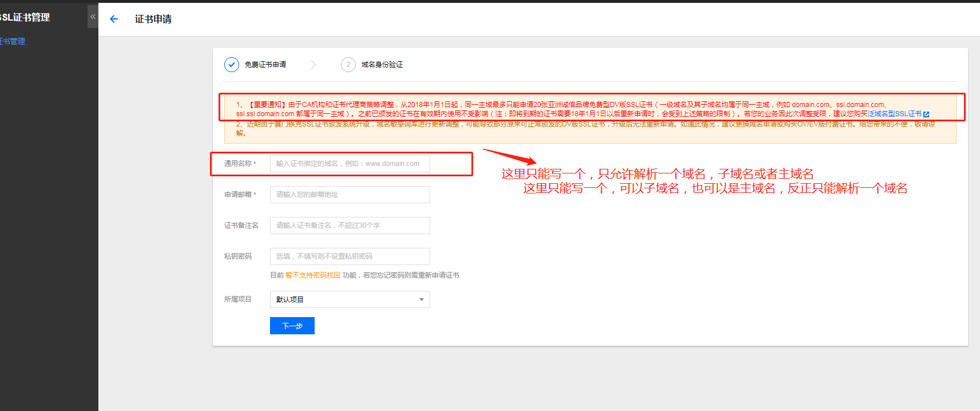The height and width of the screenshot is (411, 980).
Task: Open the 泛域名型SSL证书 link
Action: point(894,114)
